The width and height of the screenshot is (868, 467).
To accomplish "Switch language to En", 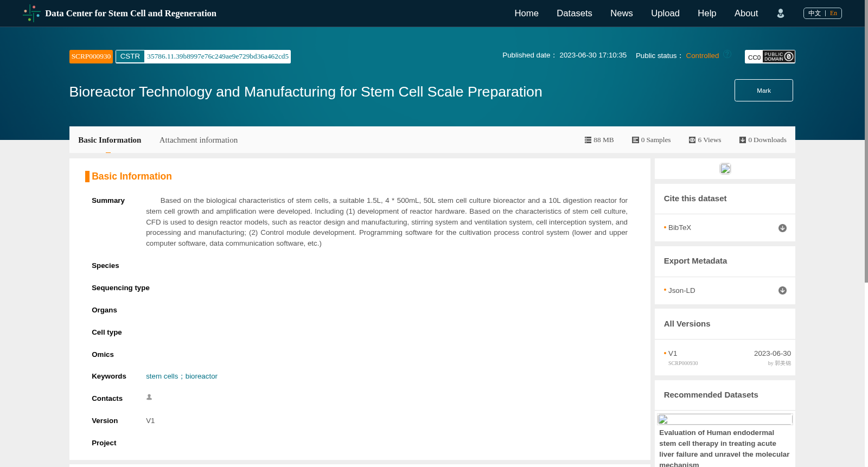I will pyautogui.click(x=833, y=13).
